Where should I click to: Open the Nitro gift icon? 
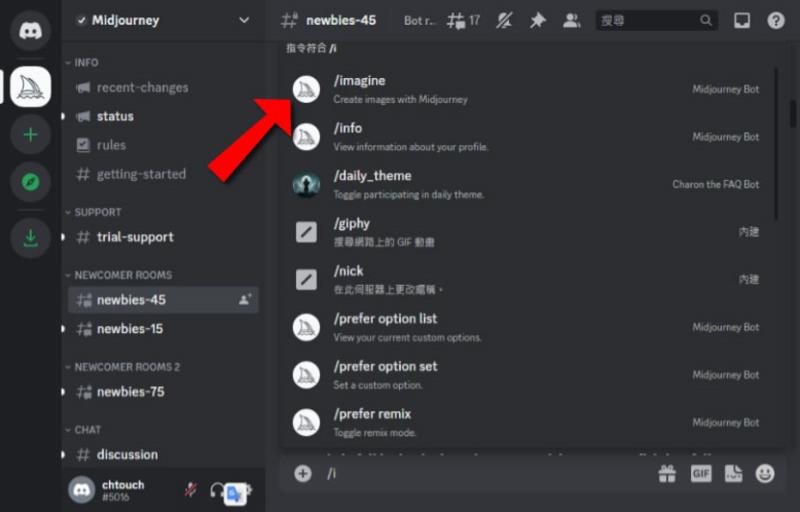point(667,474)
